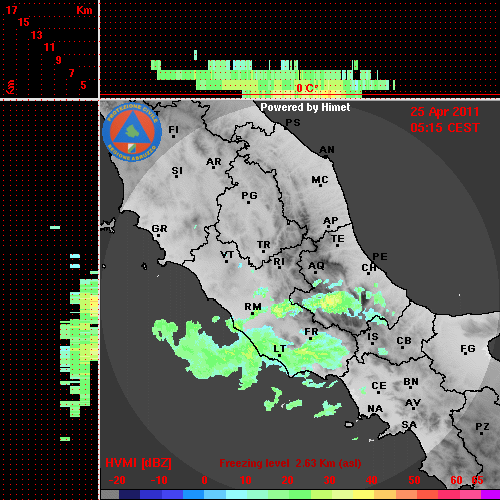Click the CE city label

[379, 386]
